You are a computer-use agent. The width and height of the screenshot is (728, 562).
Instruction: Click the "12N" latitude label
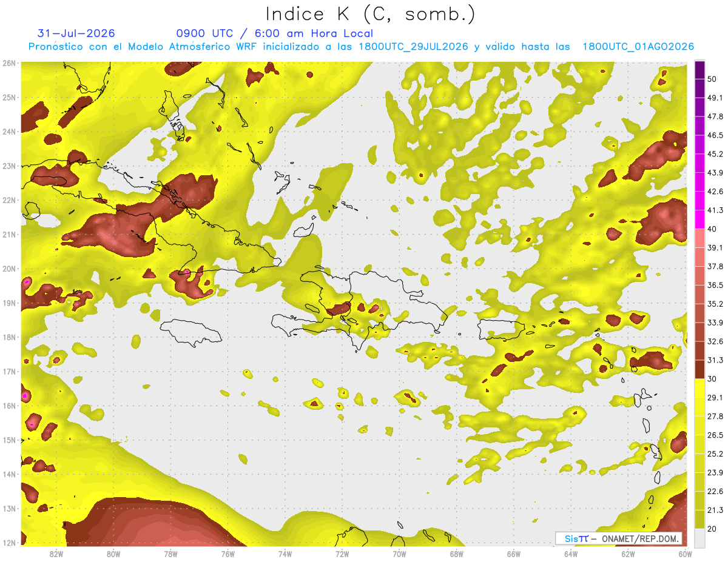[9, 543]
